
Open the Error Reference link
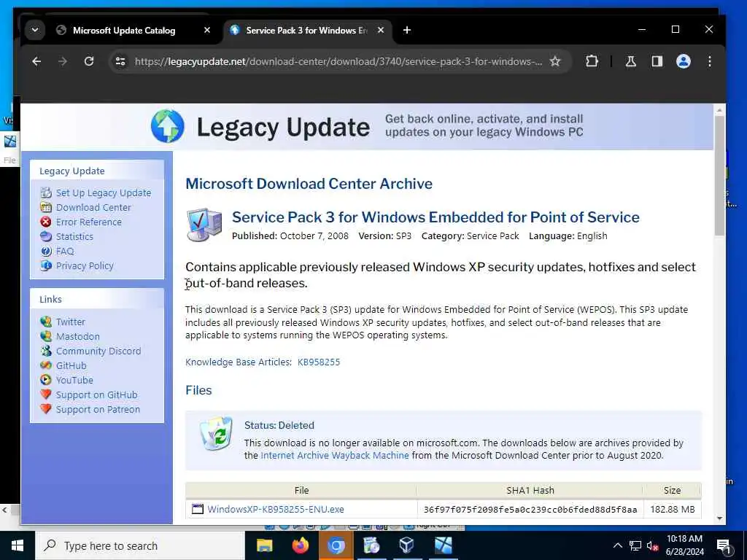[x=88, y=222]
